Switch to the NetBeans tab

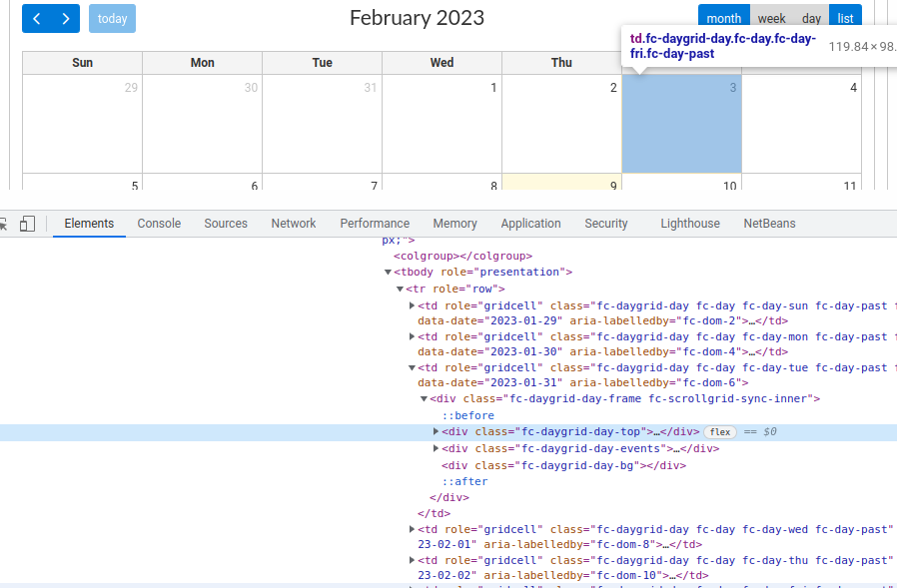(x=768, y=223)
